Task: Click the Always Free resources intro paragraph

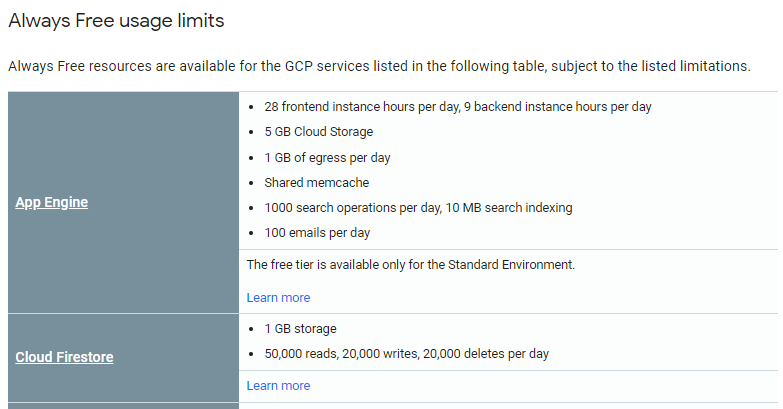Action: coord(378,67)
